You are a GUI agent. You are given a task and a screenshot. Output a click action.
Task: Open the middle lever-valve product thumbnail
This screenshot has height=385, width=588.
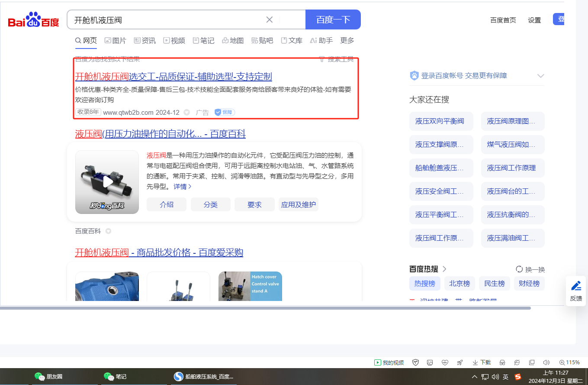pyautogui.click(x=178, y=286)
